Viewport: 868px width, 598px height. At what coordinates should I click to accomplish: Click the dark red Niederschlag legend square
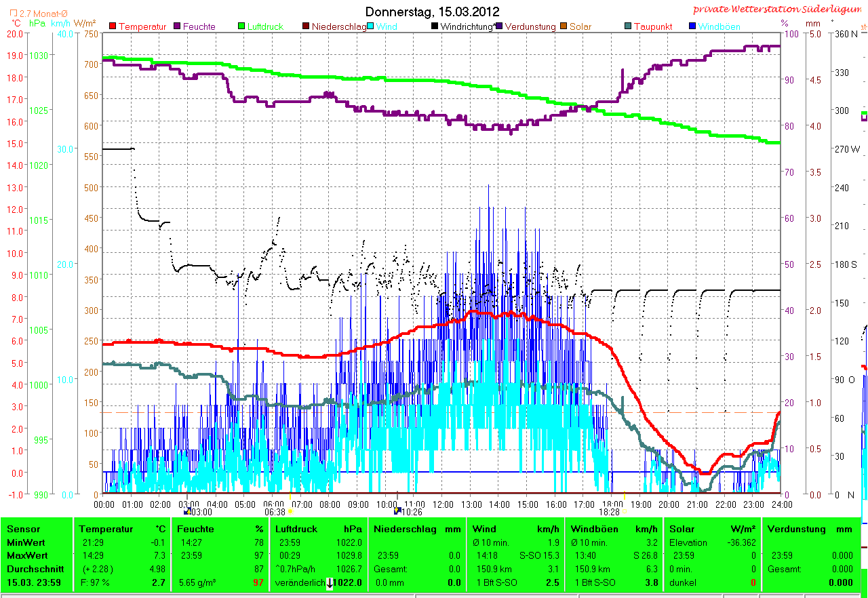point(306,26)
